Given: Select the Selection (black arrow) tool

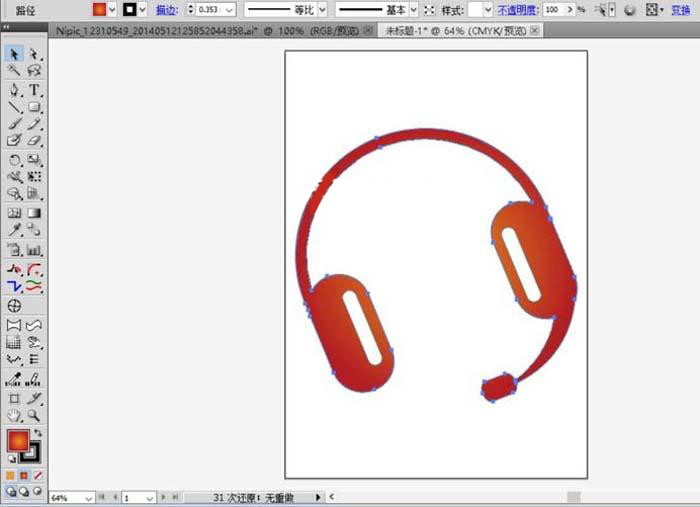Looking at the screenshot, I should pos(14,54).
